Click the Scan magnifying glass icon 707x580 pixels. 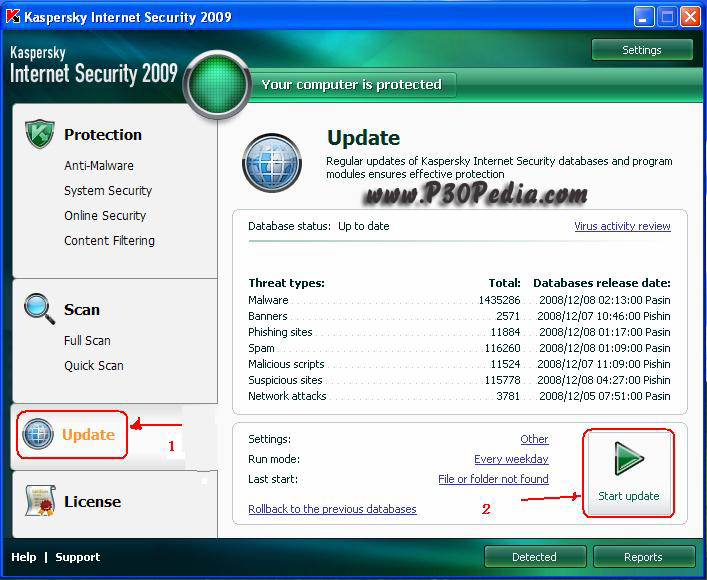pos(39,309)
